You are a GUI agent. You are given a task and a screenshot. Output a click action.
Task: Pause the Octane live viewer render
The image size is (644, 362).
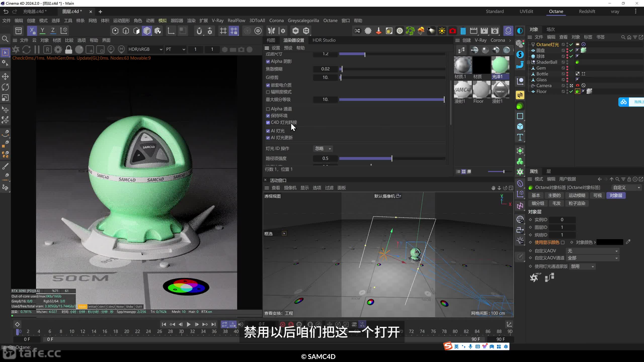click(37, 50)
